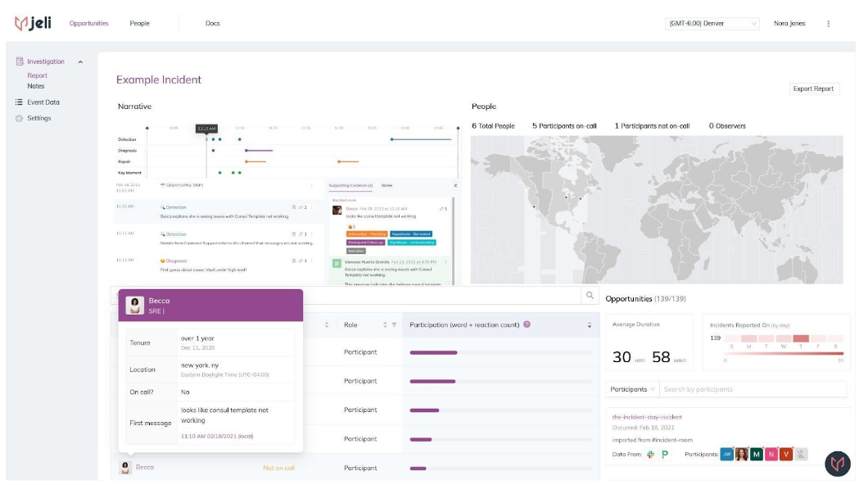The height and width of the screenshot is (485, 868).
Task: Click the Search by participants field
Action: [x=753, y=389]
